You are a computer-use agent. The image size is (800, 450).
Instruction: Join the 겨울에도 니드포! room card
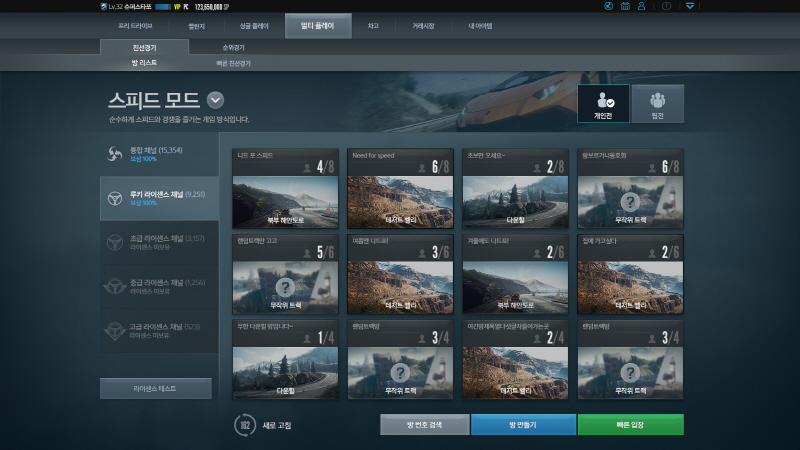(515, 274)
